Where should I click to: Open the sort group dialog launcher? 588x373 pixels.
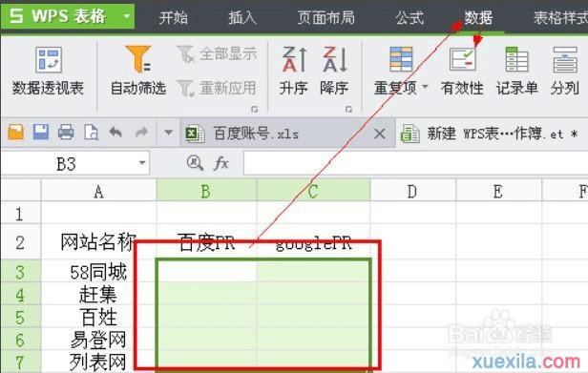(x=348, y=109)
